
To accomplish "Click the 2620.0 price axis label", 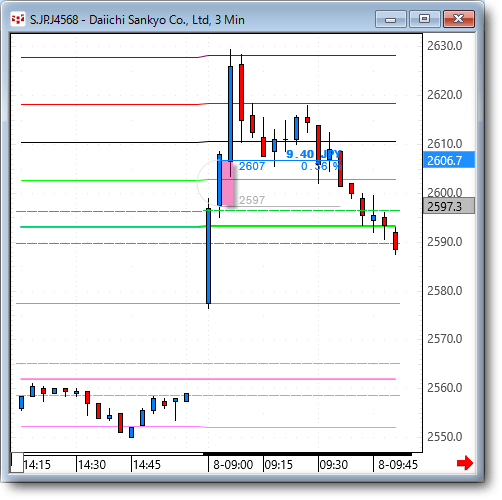I will 445,95.
